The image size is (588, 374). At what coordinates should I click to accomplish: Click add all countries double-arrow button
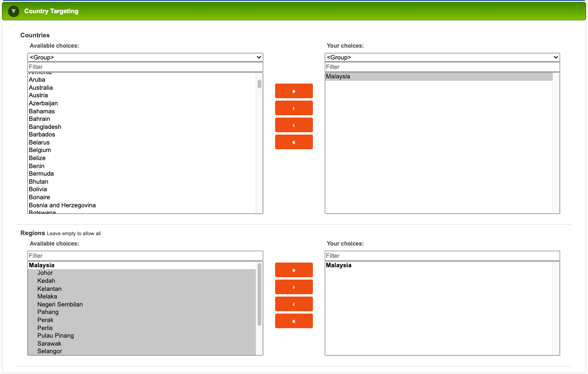coord(294,91)
